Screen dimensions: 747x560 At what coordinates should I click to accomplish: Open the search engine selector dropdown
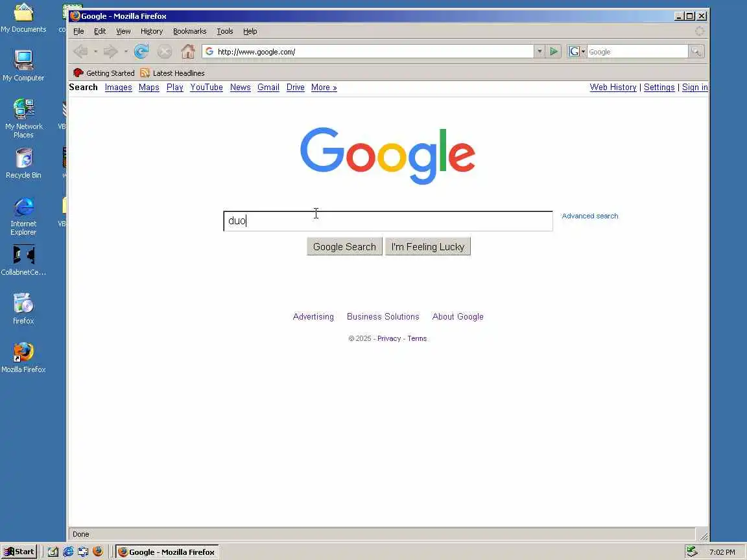(x=577, y=51)
